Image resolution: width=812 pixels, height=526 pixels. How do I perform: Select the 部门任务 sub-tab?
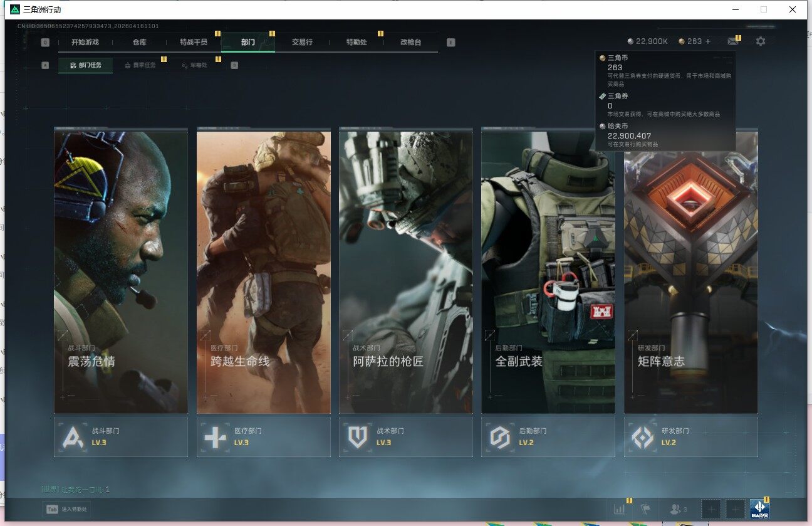click(x=86, y=65)
